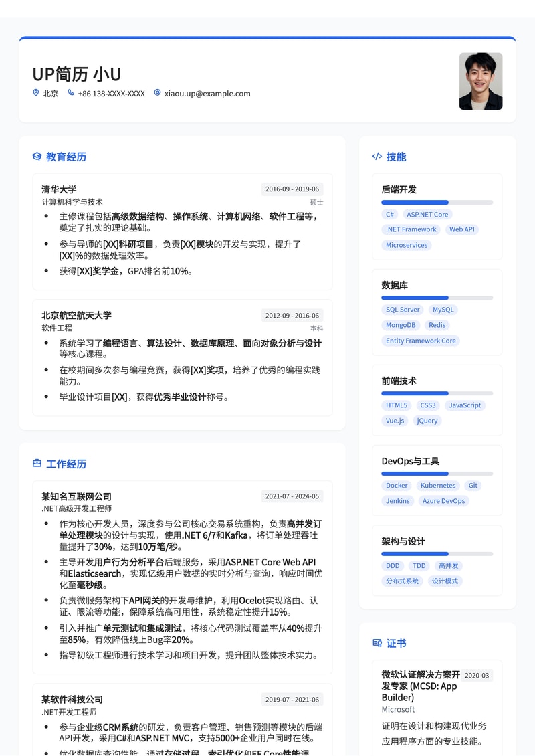This screenshot has width=535, height=756.
Task: Click the email icon before xiaou.up@example.com
Action: pos(156,93)
